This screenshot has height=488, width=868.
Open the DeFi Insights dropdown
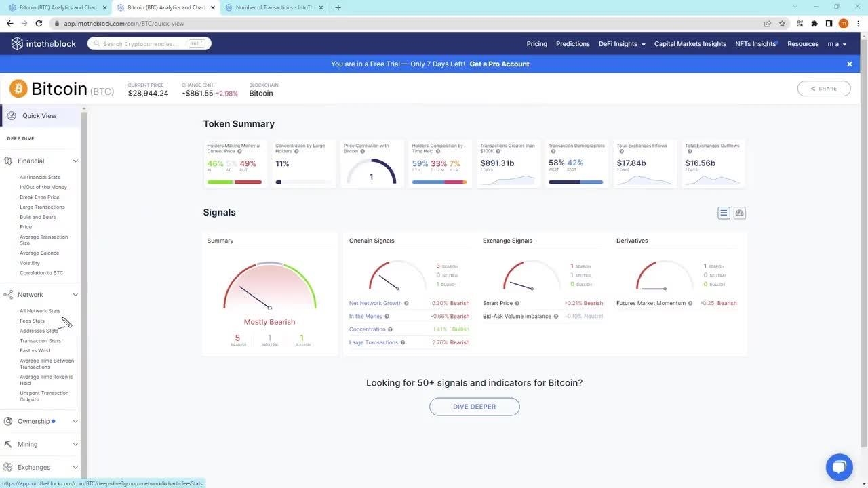(x=622, y=44)
